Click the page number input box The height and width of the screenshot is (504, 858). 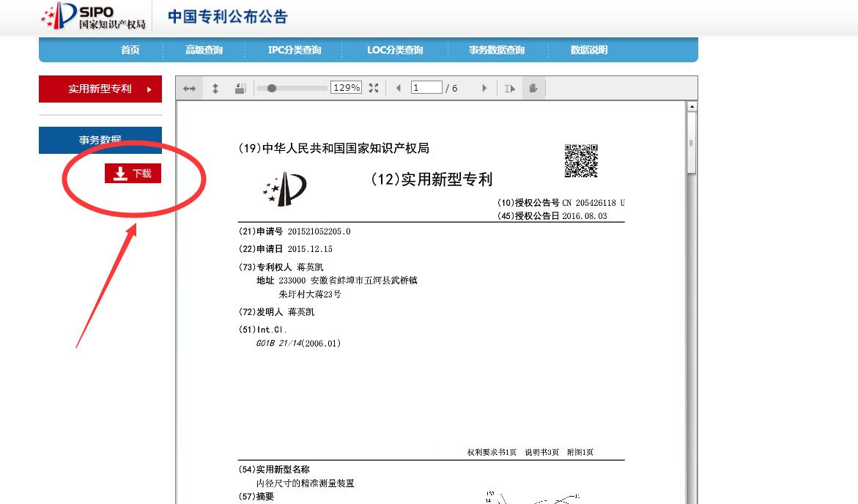(426, 88)
